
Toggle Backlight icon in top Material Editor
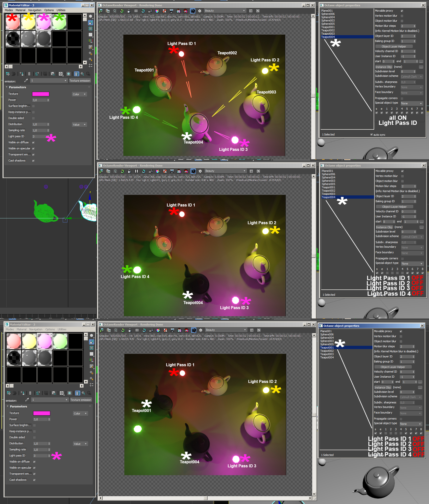tap(91, 22)
